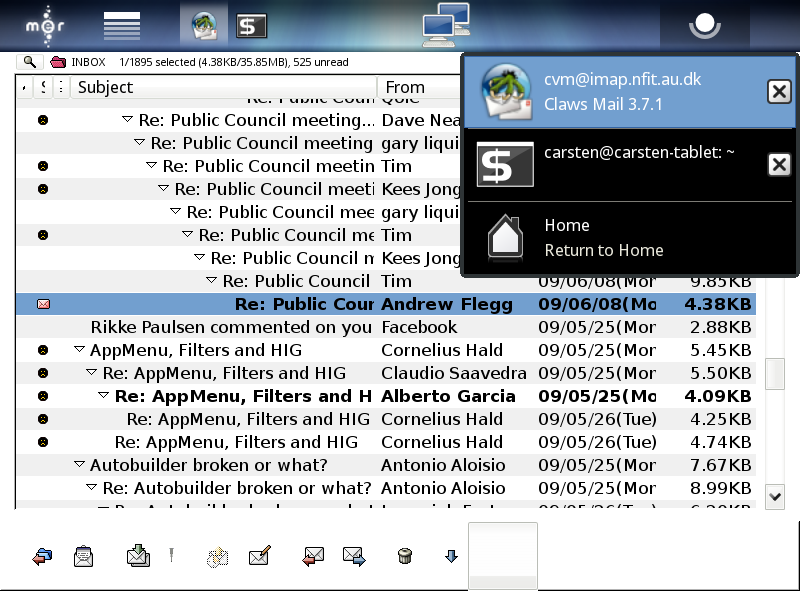The image size is (800, 600).
Task: Open the network computers switcher icon
Action: coord(446,25)
